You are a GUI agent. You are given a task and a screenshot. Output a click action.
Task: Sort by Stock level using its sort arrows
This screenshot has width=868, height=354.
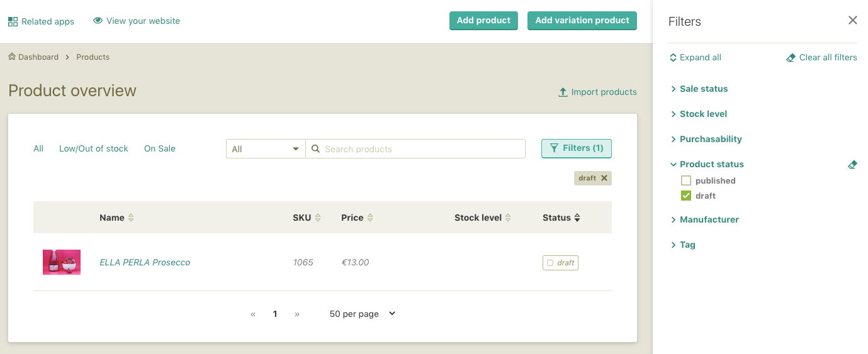click(x=508, y=218)
